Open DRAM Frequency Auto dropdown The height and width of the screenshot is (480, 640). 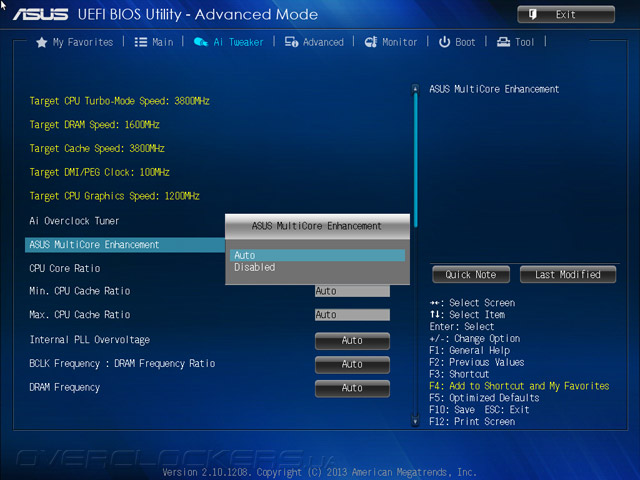(x=352, y=388)
